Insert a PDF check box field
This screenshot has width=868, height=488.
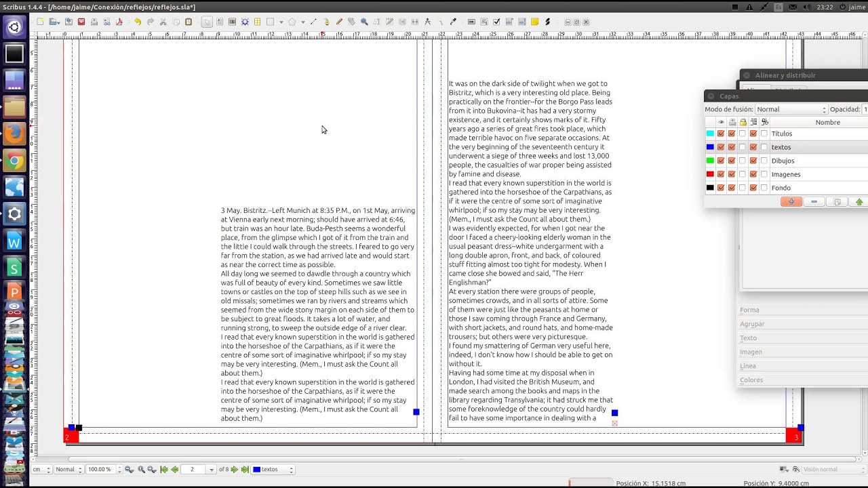point(496,22)
